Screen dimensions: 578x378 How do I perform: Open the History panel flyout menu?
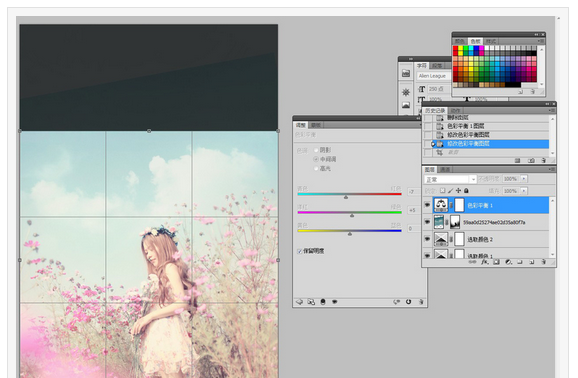coord(551,110)
